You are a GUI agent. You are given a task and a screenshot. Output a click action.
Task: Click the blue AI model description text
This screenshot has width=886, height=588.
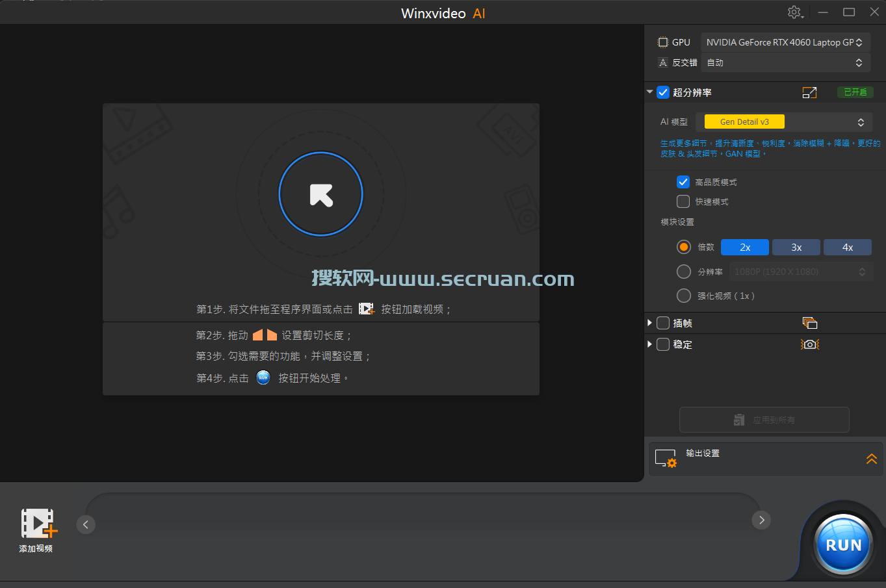point(770,149)
